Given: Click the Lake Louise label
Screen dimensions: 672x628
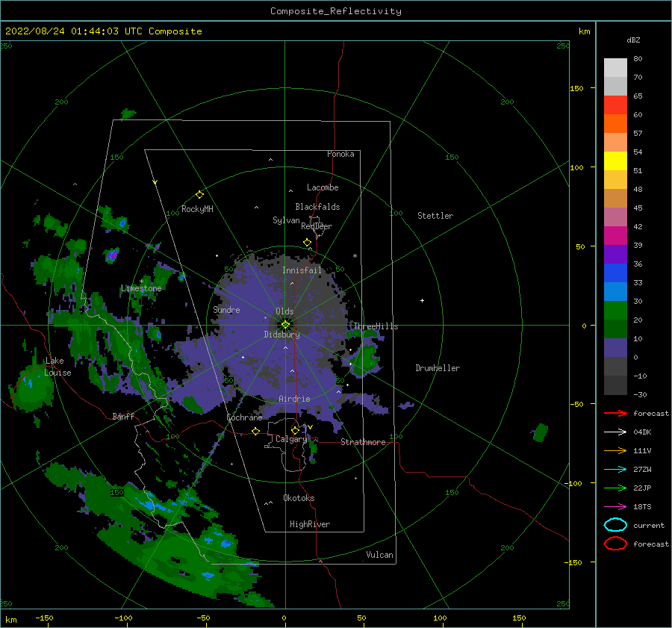Looking at the screenshot, I should tap(57, 367).
